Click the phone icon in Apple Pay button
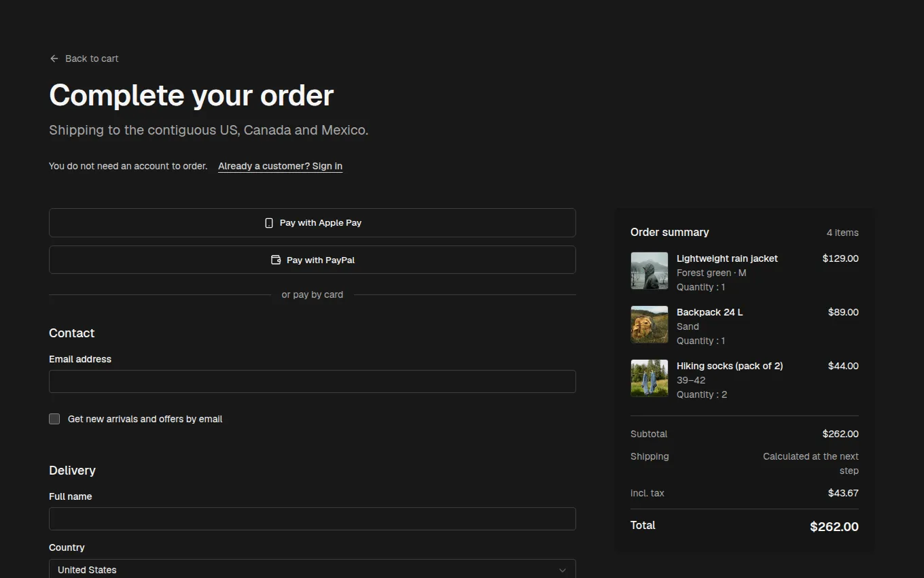 pos(269,223)
